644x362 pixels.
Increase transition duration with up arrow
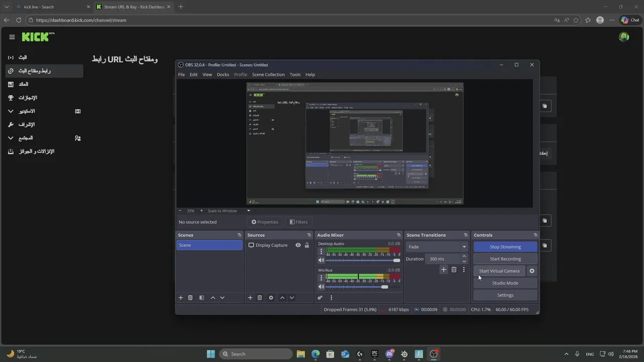(464, 256)
